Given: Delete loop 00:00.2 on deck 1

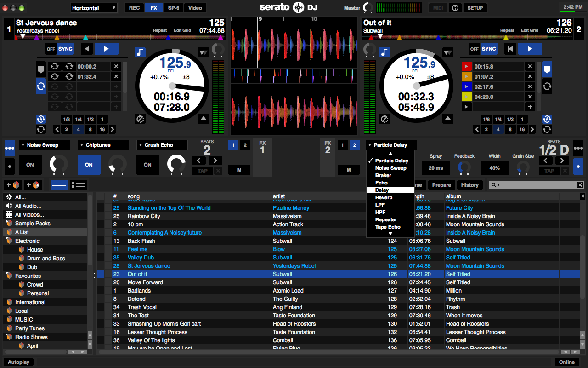Looking at the screenshot, I should point(116,66).
